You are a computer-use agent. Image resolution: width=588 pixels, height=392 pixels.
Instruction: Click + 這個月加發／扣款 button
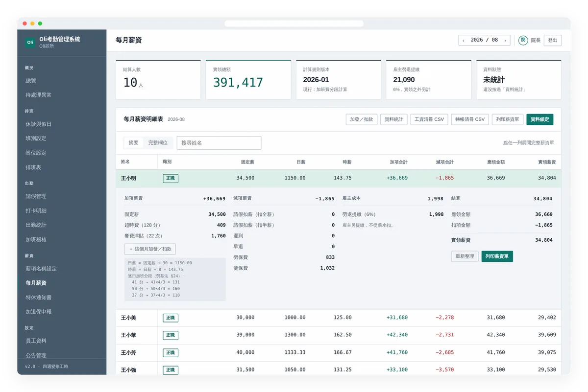click(x=150, y=249)
